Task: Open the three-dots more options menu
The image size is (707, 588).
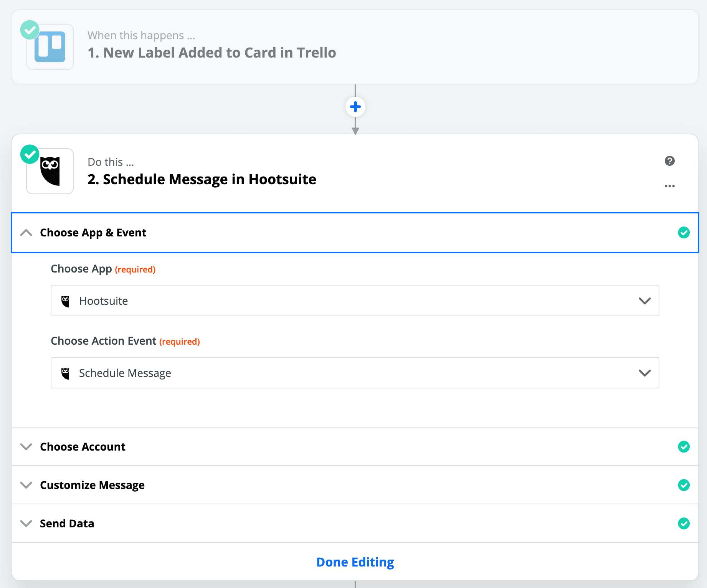Action: pyautogui.click(x=670, y=186)
